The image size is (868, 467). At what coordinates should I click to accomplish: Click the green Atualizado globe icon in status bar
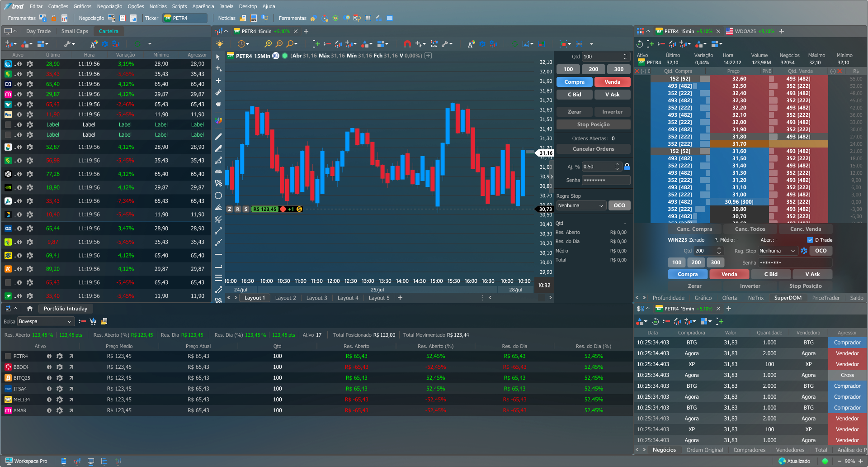782,461
